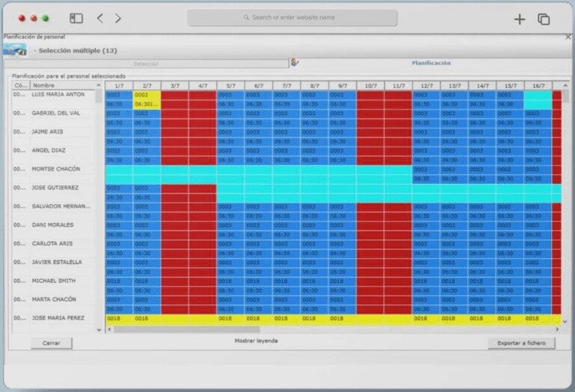The image size is (575, 392).
Task: Switch to the Planificación tab
Action: [x=431, y=64]
